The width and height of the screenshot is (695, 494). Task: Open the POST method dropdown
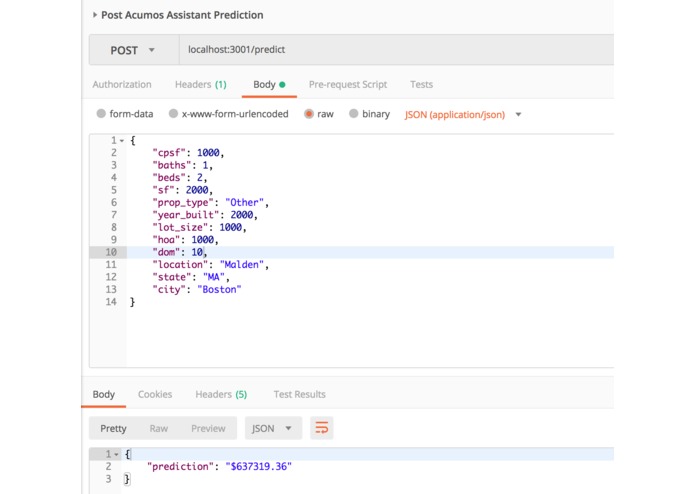tap(134, 50)
